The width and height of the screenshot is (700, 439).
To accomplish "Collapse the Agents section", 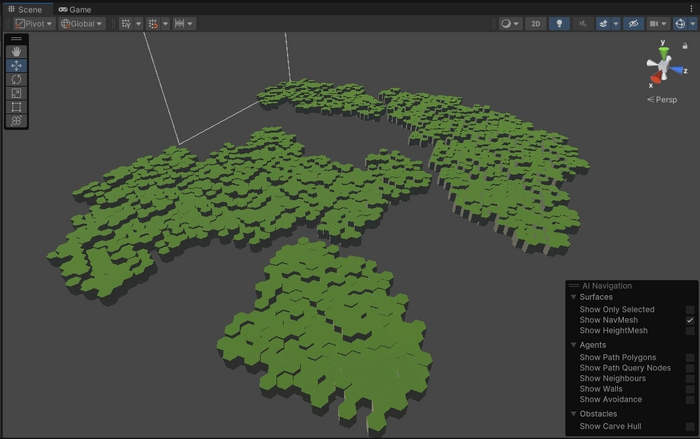I will click(574, 345).
